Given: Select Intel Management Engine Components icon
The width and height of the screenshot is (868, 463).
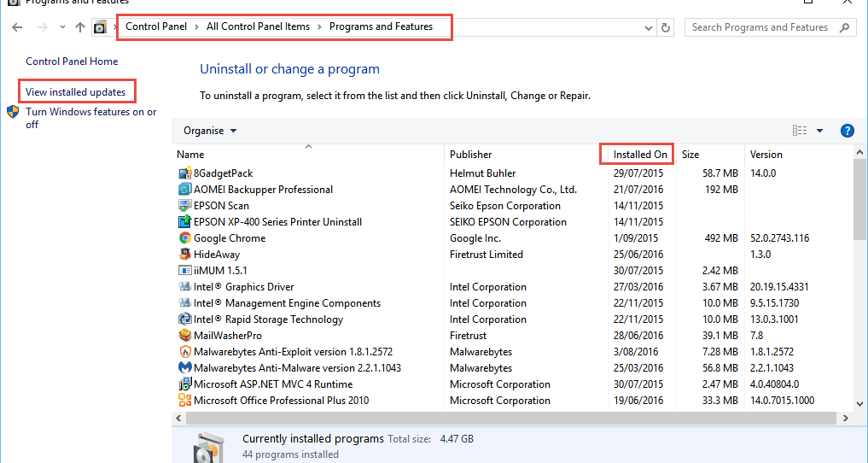Looking at the screenshot, I should [x=185, y=303].
